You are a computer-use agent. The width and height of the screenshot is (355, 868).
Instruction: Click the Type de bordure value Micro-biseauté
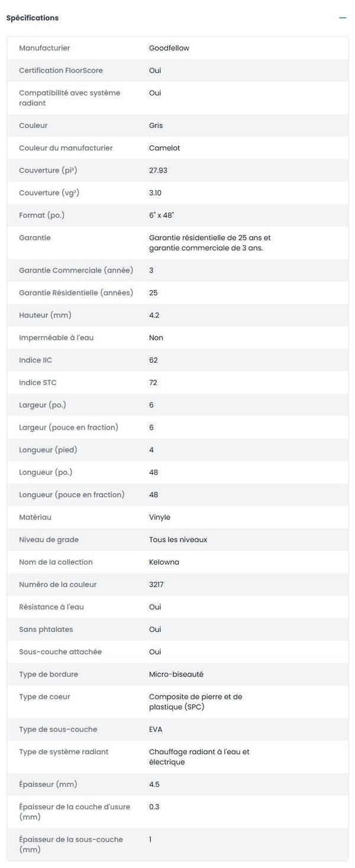[x=176, y=674]
